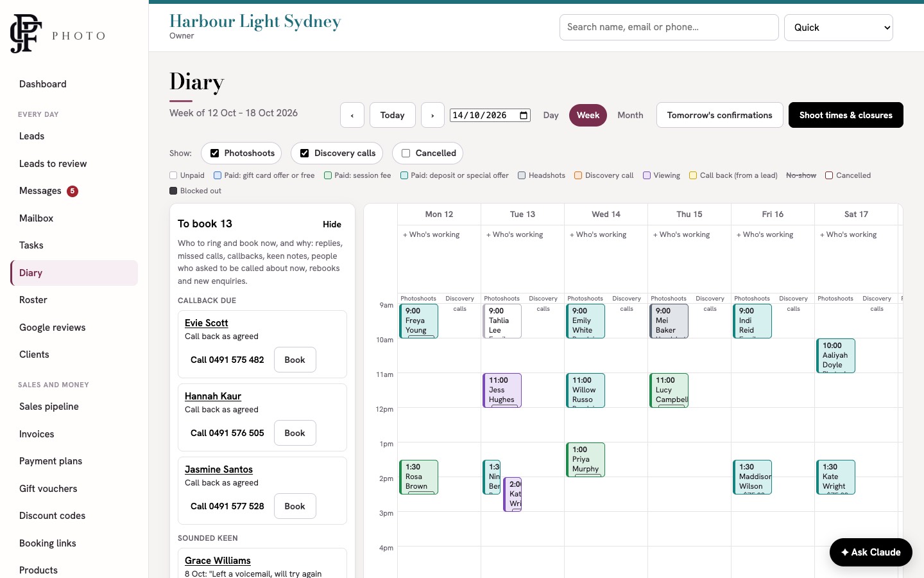Book Jasmine Santos's callback
This screenshot has width=924, height=578.
pos(295,506)
